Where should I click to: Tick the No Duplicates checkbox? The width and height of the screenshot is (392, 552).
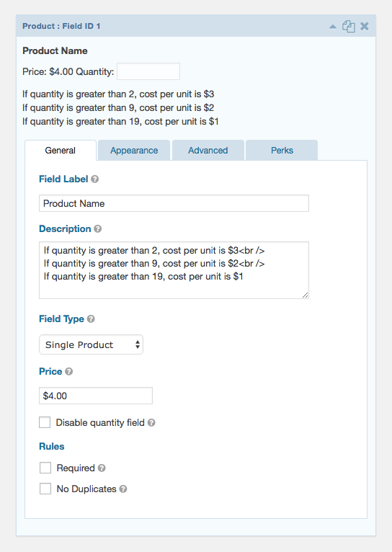pos(45,489)
